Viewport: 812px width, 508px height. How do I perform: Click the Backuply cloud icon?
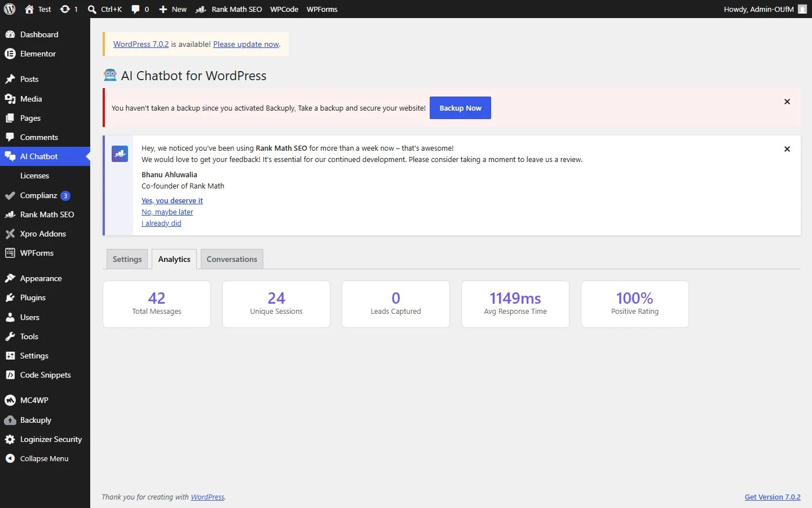(x=10, y=420)
